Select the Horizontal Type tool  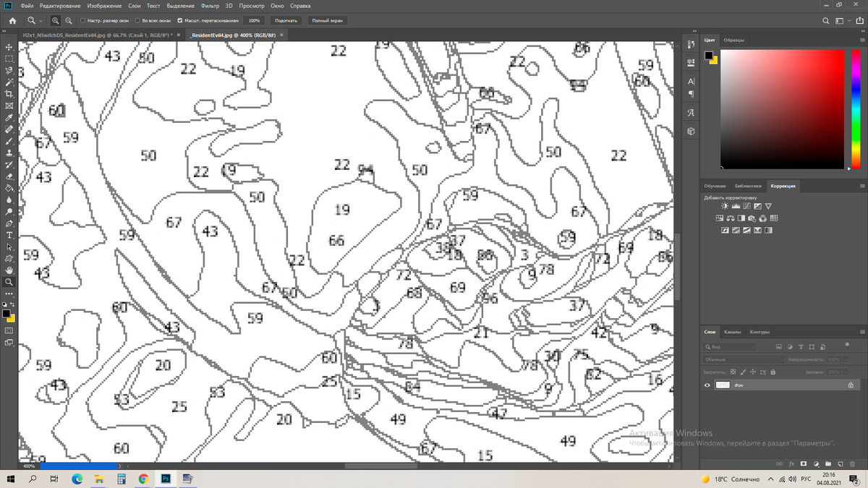9,235
